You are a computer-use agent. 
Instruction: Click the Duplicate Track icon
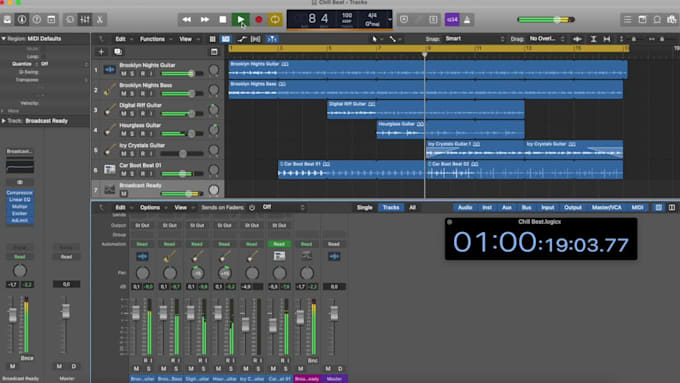[118, 52]
